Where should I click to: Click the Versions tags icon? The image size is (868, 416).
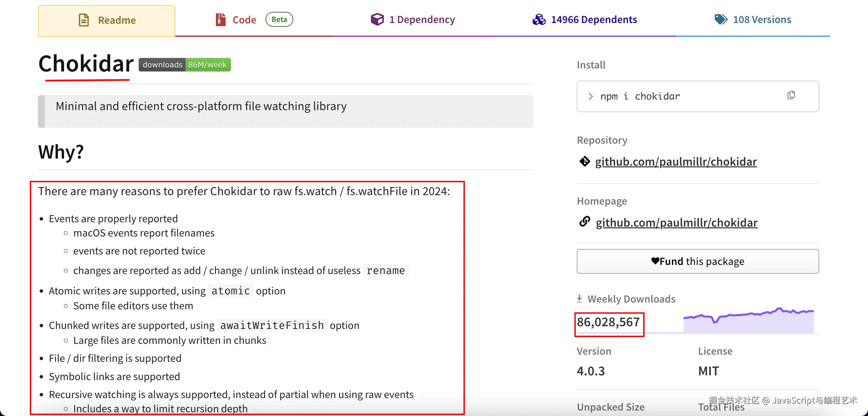click(721, 20)
